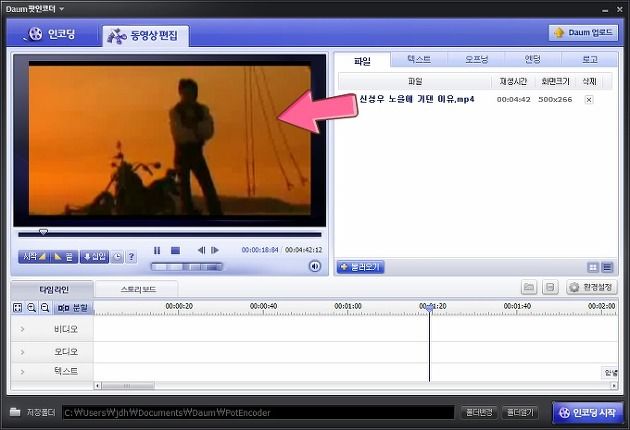The width and height of the screenshot is (630, 430).
Task: Switch file list to thumbnail grid view
Action: tap(593, 267)
